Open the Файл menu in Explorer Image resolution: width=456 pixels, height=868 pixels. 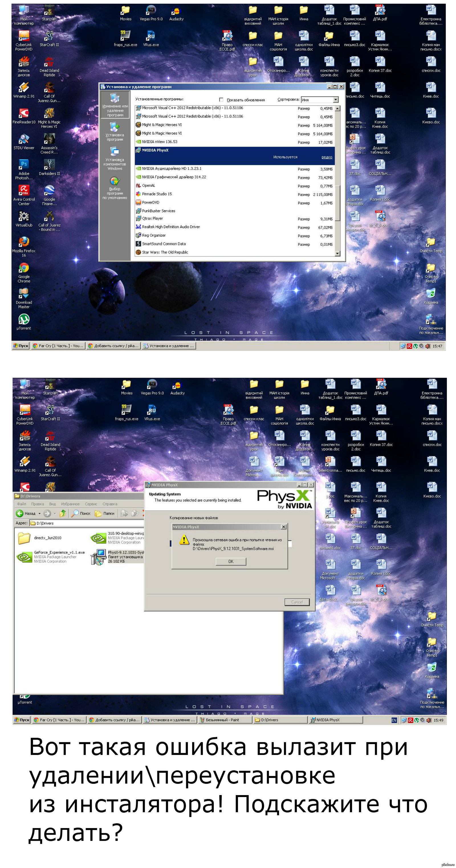pos(21,504)
